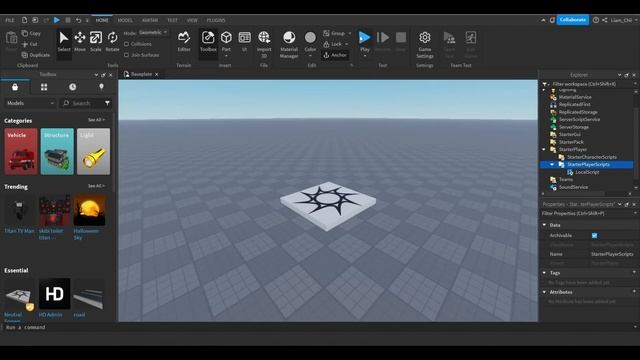Switch to the VIEW ribbon tab
This screenshot has width=640, height=360.
click(192, 20)
